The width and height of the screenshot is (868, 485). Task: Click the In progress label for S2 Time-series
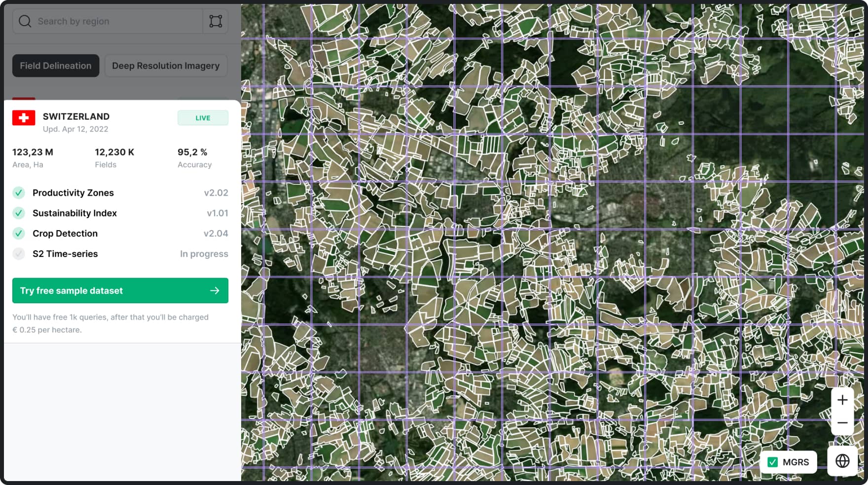[x=204, y=254]
